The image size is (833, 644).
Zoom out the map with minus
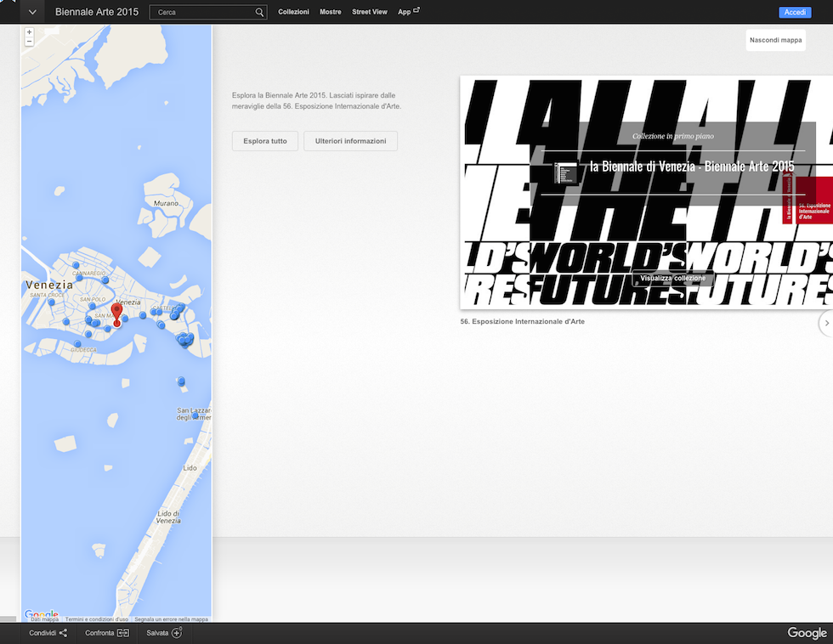click(x=29, y=42)
